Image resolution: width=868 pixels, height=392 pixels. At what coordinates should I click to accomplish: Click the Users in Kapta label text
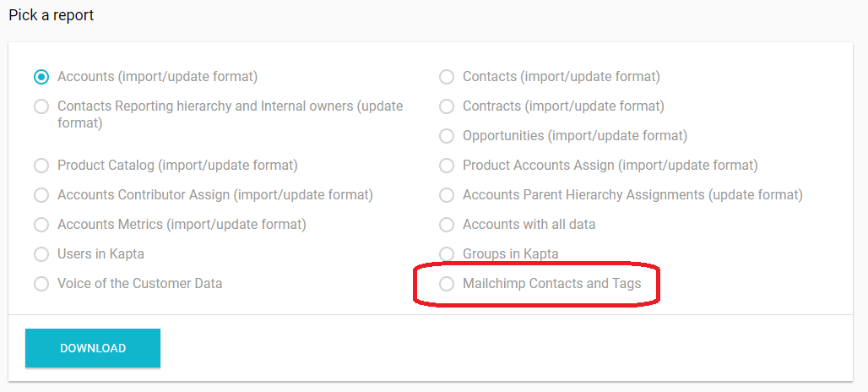(x=100, y=254)
